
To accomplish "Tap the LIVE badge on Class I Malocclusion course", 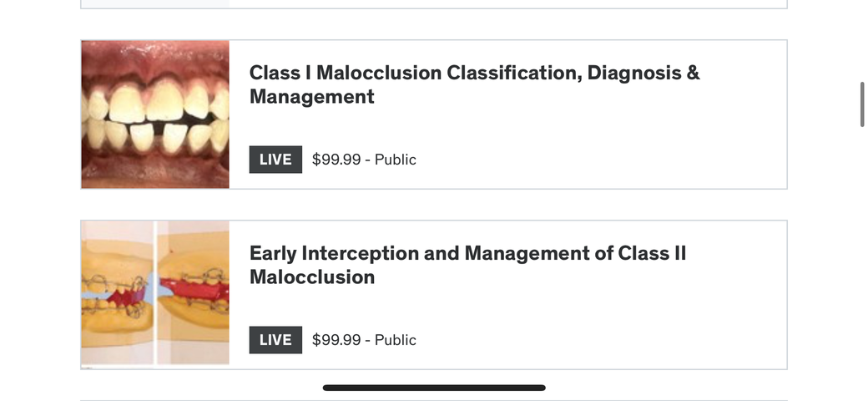I will [x=275, y=160].
